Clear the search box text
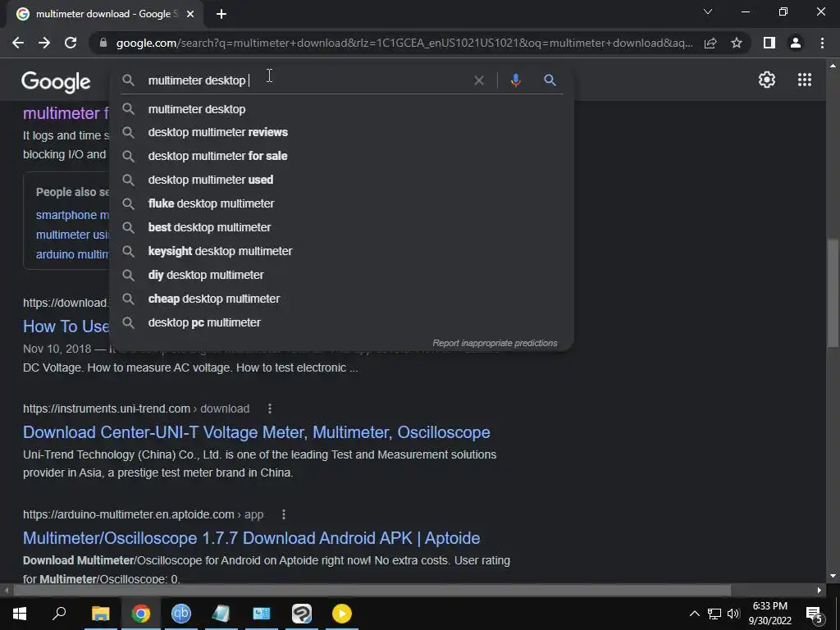The image size is (840, 630). (479, 80)
